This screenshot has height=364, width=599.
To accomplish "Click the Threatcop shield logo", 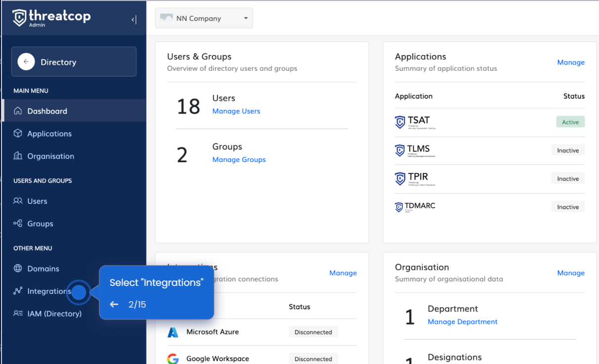I will click(x=19, y=18).
